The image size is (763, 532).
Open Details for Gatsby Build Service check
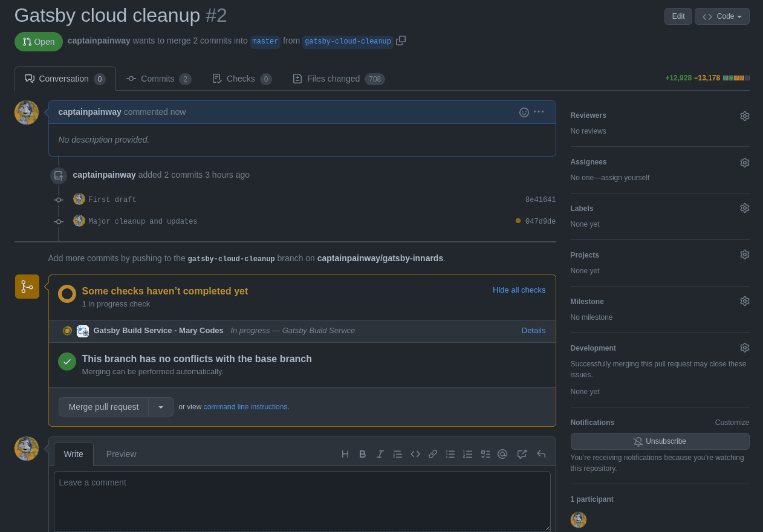533,331
